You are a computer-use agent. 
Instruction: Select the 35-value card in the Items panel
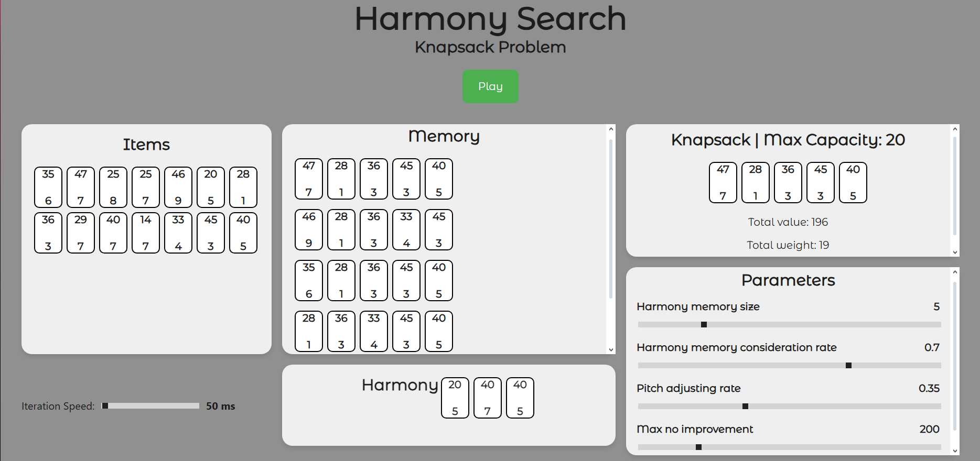[48, 187]
